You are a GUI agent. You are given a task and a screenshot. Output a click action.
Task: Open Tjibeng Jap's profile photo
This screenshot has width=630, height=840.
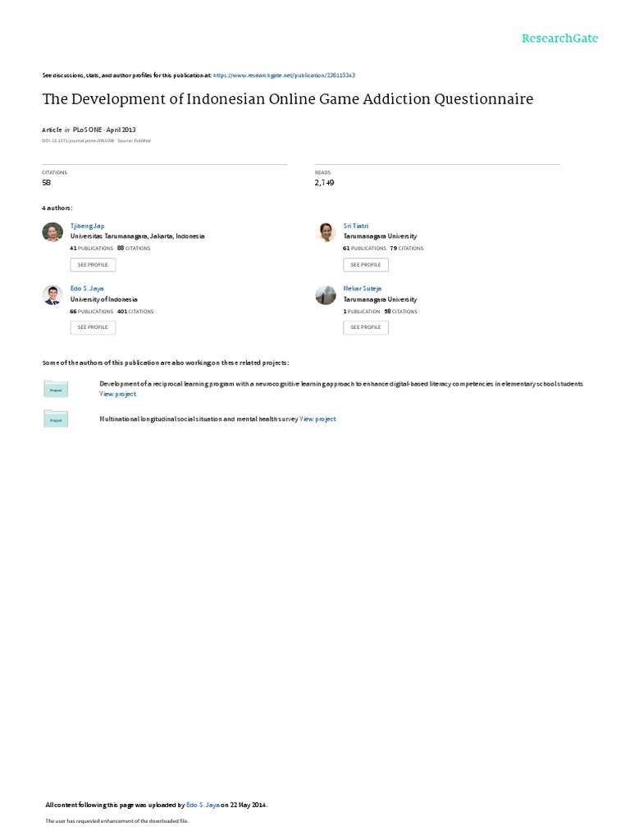point(52,232)
